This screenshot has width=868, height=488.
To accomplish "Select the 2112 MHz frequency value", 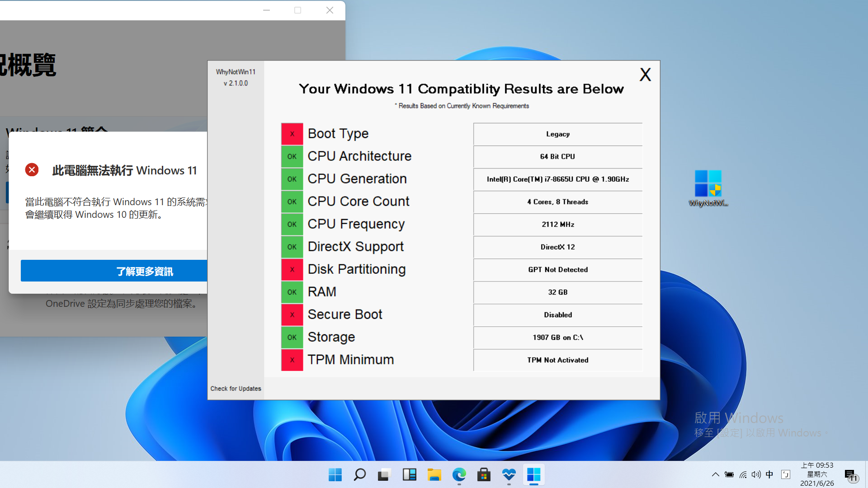I will [558, 225].
